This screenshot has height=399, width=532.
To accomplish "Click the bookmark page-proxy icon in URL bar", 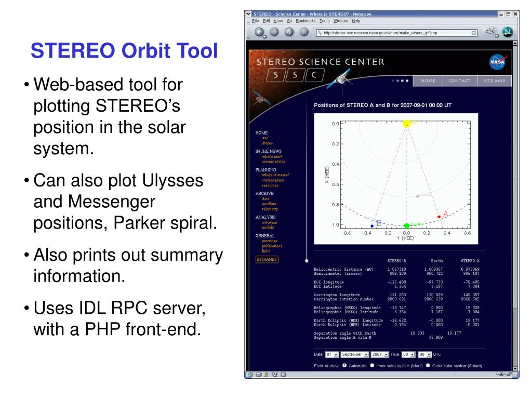I will [320, 33].
